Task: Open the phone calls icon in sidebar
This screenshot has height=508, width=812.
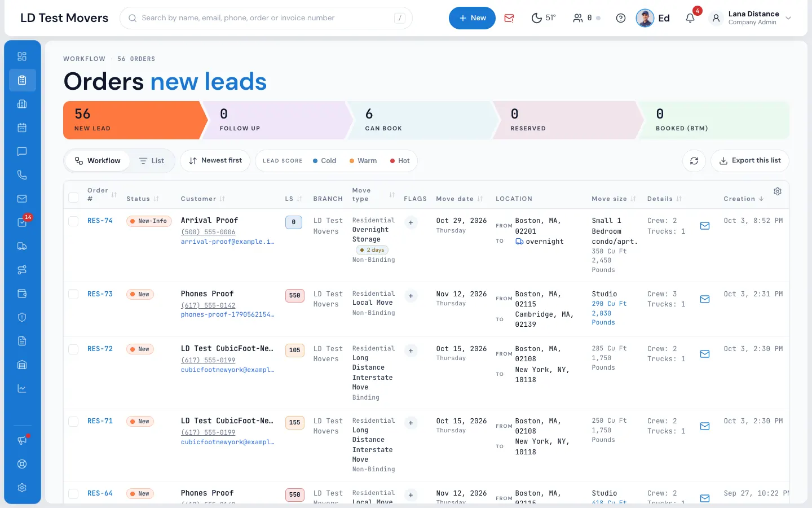Action: coord(22,175)
